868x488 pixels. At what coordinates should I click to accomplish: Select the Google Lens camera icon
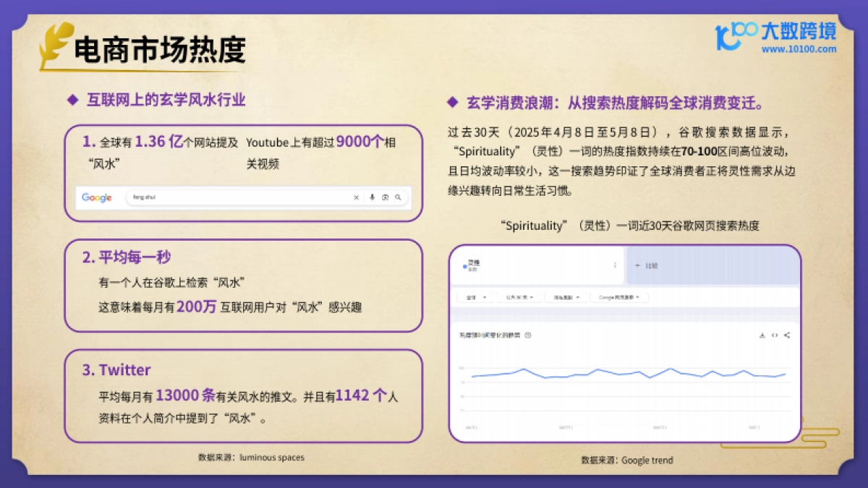coord(386,197)
